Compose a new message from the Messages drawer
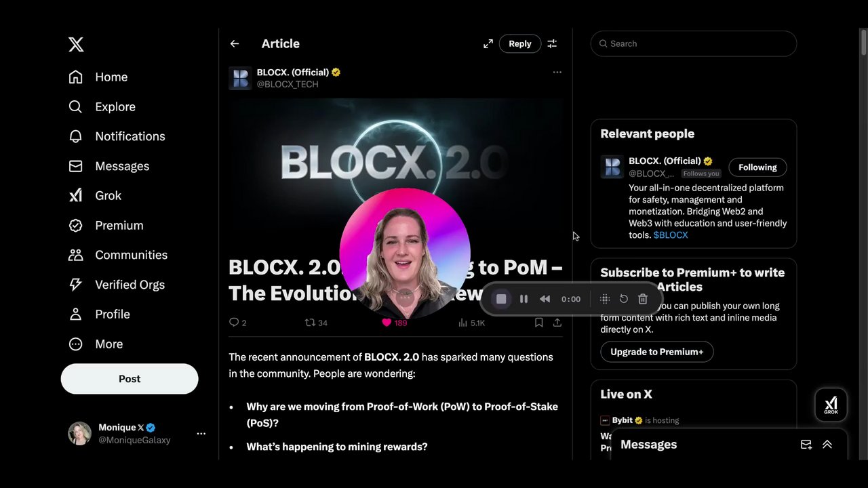 [806, 445]
